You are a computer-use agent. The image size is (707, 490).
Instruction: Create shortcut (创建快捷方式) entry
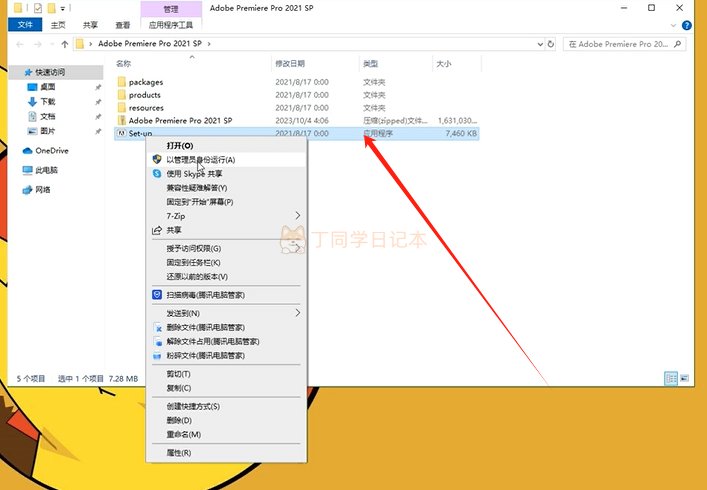click(226, 406)
